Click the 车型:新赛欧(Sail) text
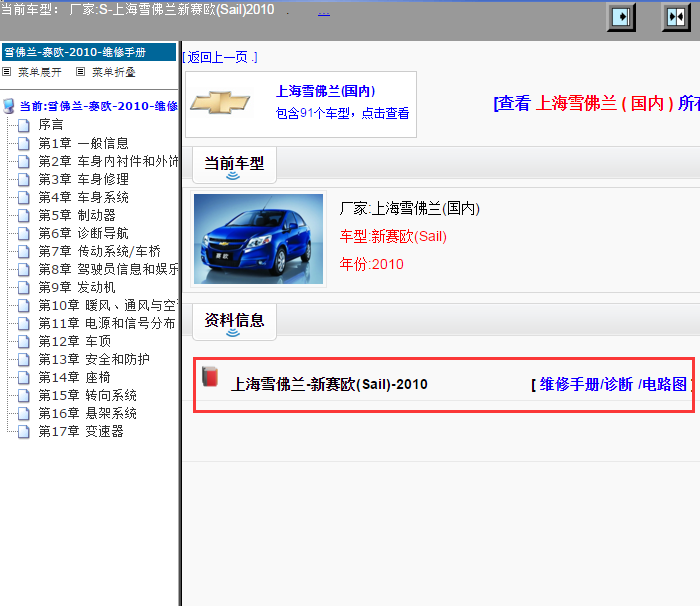Screen dimensions: 700x606 tap(393, 236)
